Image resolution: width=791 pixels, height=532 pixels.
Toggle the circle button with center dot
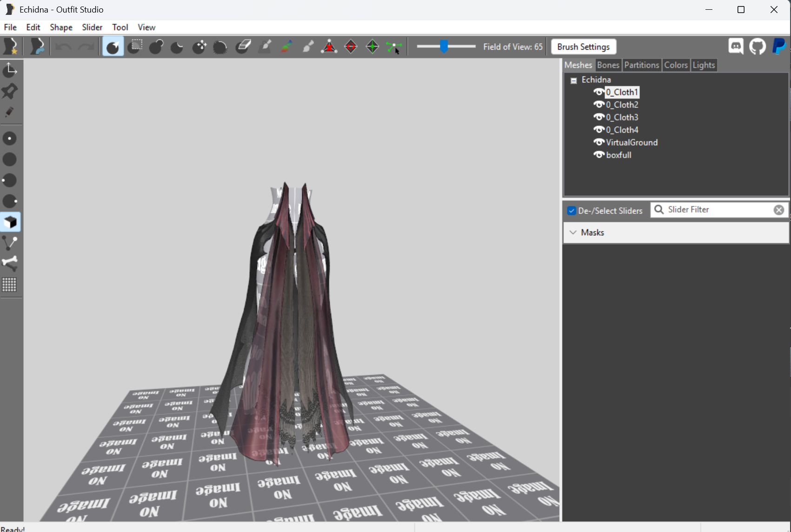[10, 139]
